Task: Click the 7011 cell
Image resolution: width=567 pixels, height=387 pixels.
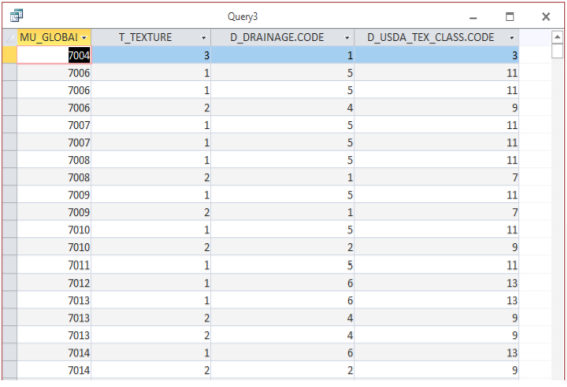Action: click(54, 265)
